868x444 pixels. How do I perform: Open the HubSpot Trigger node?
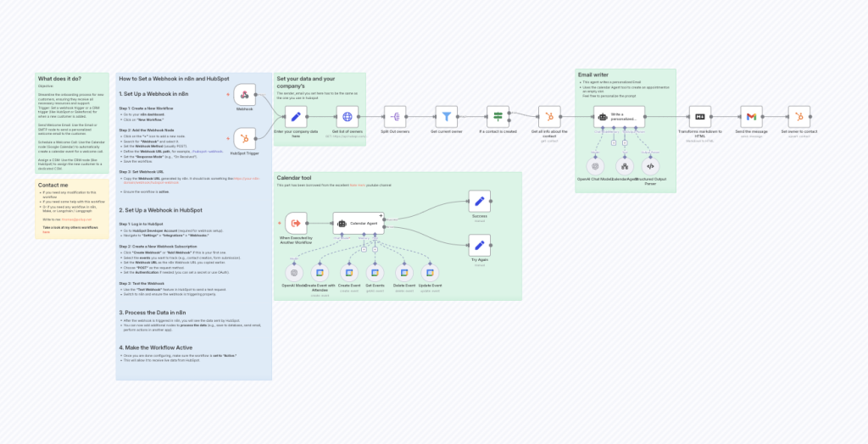click(x=244, y=138)
